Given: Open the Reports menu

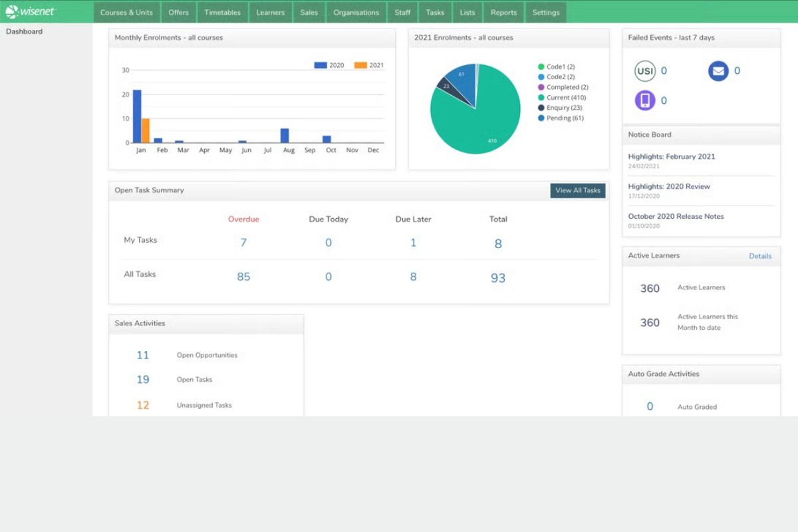Looking at the screenshot, I should point(503,12).
